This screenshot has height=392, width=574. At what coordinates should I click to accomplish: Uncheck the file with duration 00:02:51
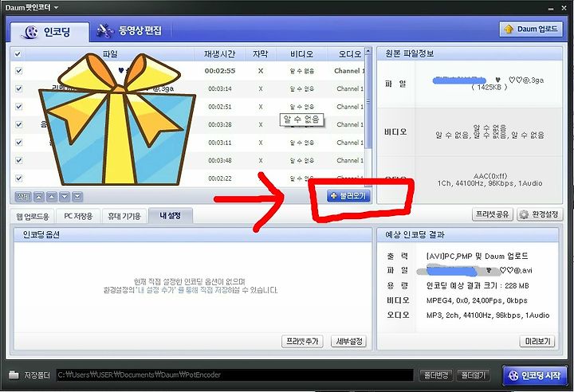tap(18, 107)
